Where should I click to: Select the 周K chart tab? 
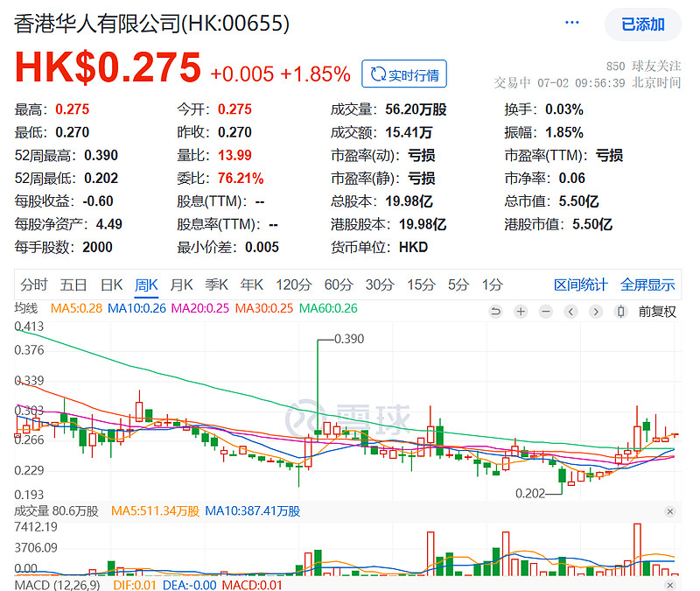(x=146, y=285)
